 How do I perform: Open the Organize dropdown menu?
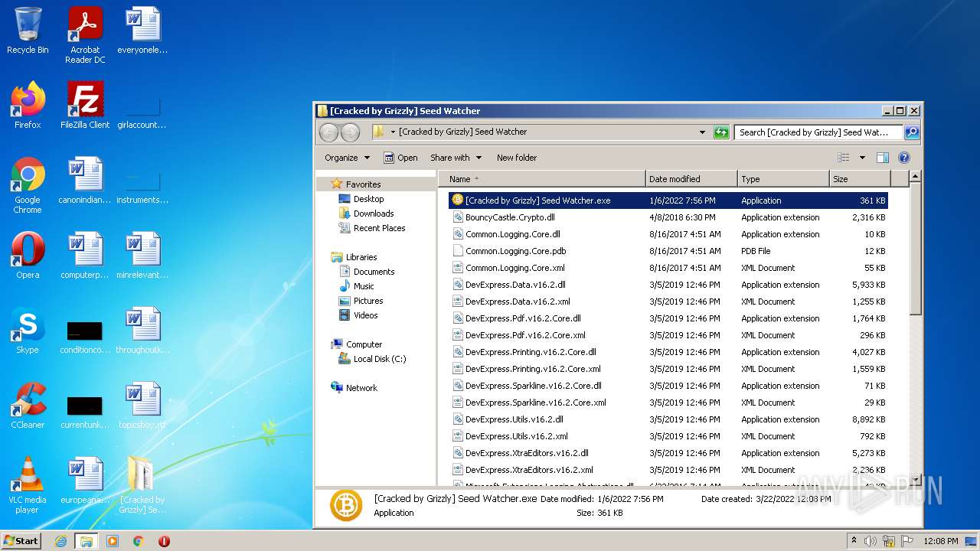347,158
